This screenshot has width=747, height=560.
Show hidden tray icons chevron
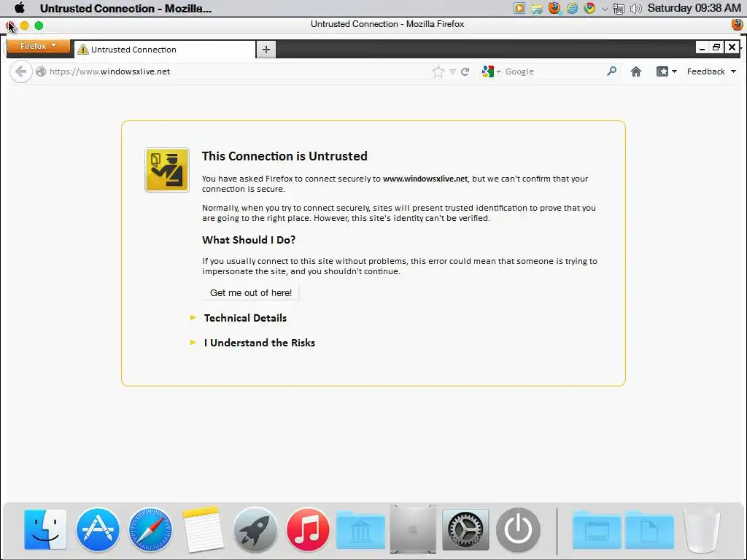pos(605,9)
